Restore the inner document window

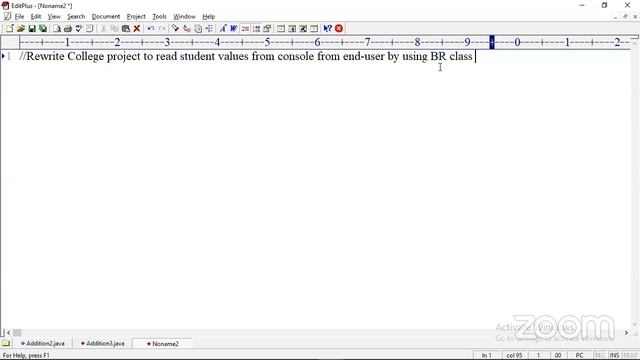click(x=625, y=17)
